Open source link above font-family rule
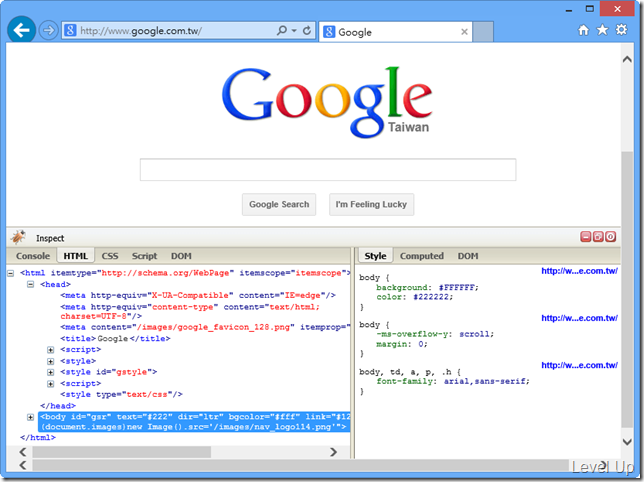 (x=579, y=365)
